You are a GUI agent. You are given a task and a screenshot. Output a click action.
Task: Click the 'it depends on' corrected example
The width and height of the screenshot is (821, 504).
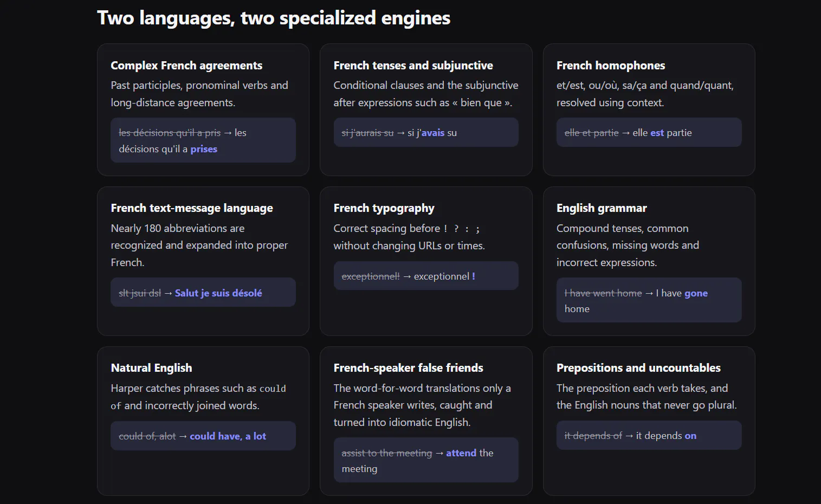(x=666, y=436)
